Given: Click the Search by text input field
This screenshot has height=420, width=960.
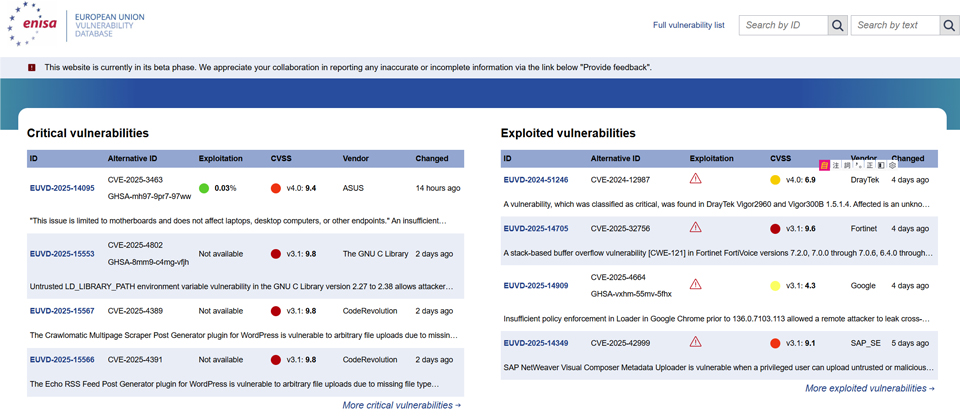Looking at the screenshot, I should point(896,25).
